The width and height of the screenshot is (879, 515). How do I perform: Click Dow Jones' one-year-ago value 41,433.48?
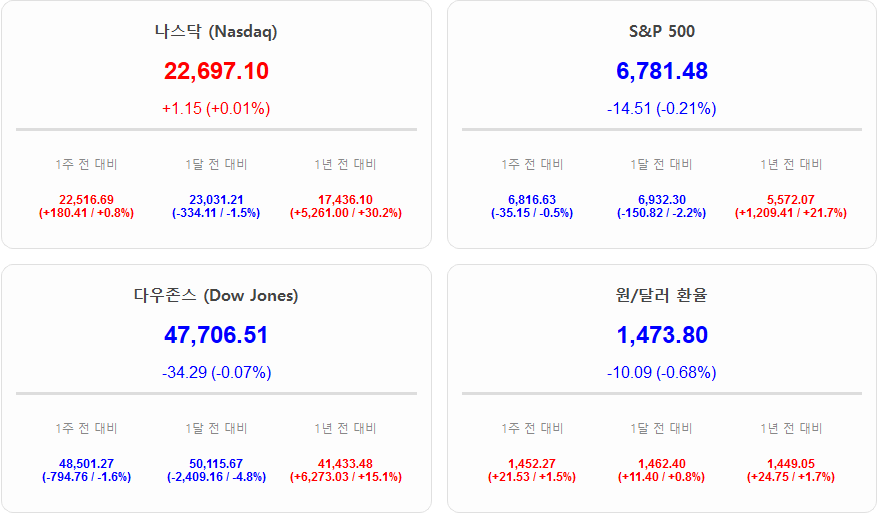(x=345, y=464)
